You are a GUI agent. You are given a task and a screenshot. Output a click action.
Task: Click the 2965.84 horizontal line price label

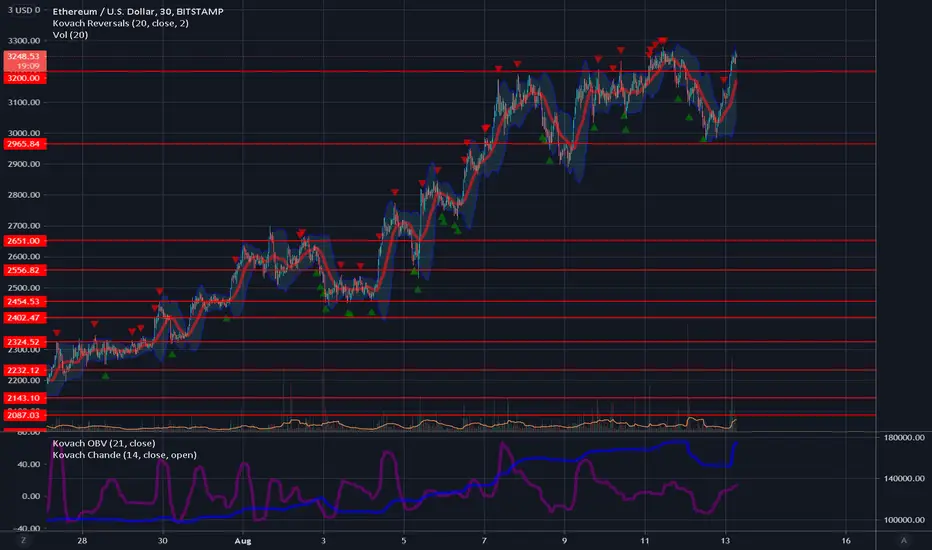click(24, 144)
